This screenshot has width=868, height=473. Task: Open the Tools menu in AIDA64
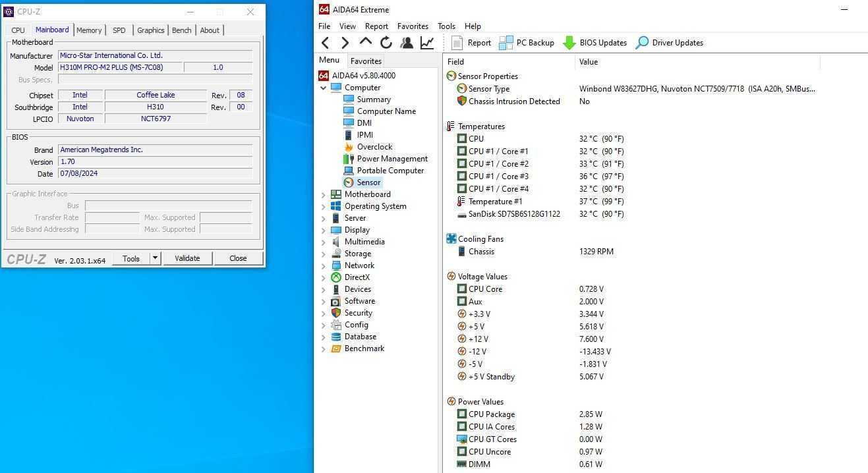446,26
